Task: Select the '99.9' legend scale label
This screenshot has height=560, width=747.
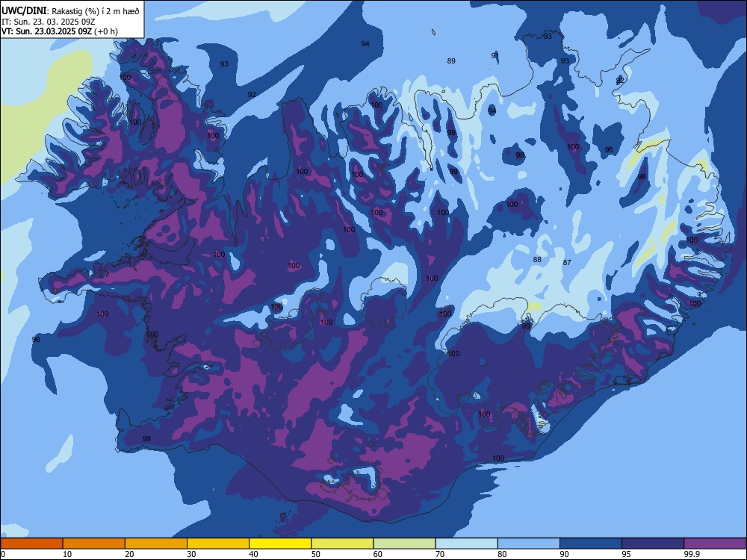Action: click(x=692, y=554)
